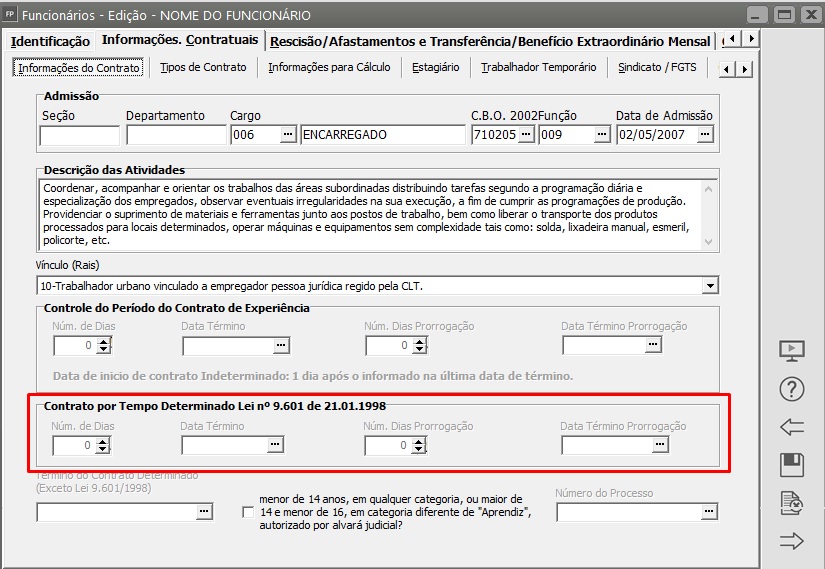Expand the Vínculo (Rais) dropdown
This screenshot has width=825, height=569.
tap(710, 286)
